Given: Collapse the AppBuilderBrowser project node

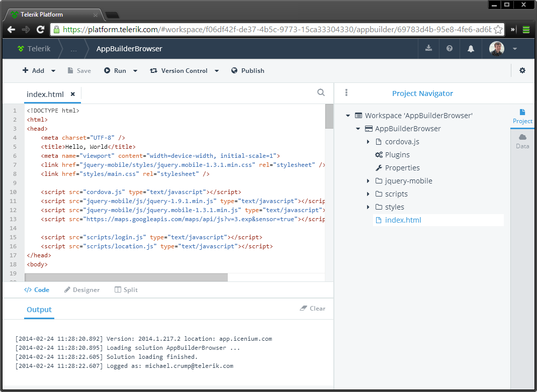Looking at the screenshot, I should (x=358, y=129).
